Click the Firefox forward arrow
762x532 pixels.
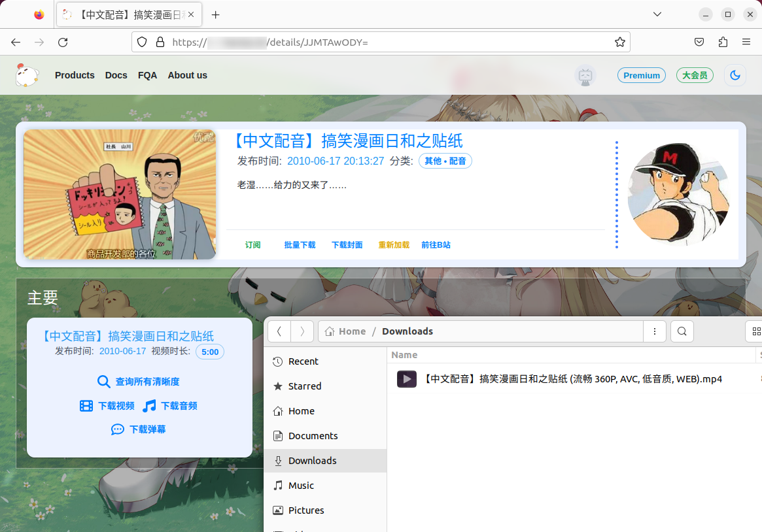(39, 42)
